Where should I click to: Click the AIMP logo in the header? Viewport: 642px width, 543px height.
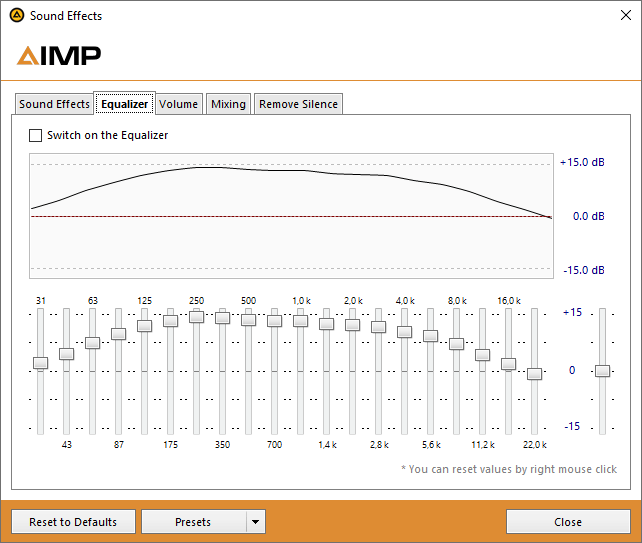point(59,55)
